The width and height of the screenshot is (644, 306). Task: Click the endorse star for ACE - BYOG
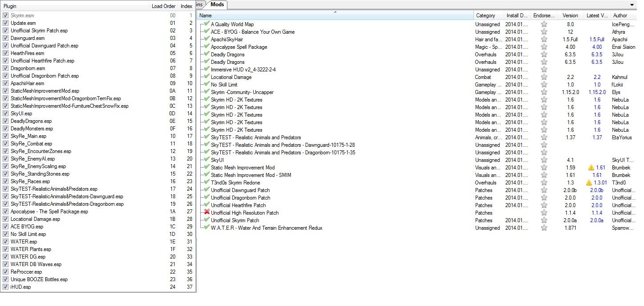tap(544, 32)
